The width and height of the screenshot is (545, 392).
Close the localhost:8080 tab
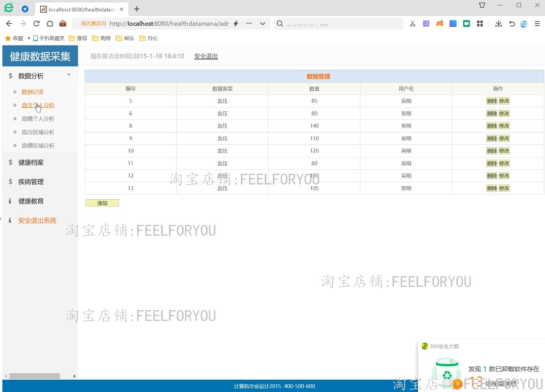tap(122, 9)
